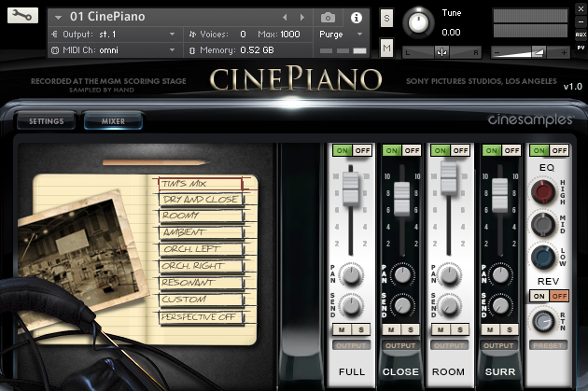Switch the REV reverb to ON
The width and height of the screenshot is (588, 391).
539,296
